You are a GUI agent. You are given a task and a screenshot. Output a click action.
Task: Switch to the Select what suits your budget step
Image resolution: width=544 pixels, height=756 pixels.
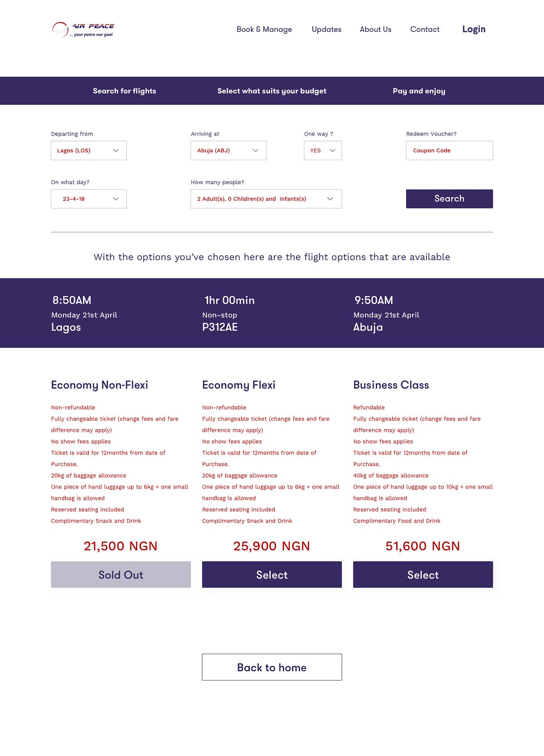click(x=272, y=91)
